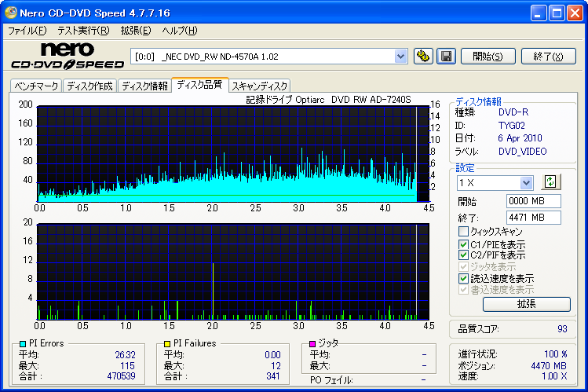Open the ヘルプ(H) menu
Viewport: 588px width, 392px height.
[x=180, y=31]
